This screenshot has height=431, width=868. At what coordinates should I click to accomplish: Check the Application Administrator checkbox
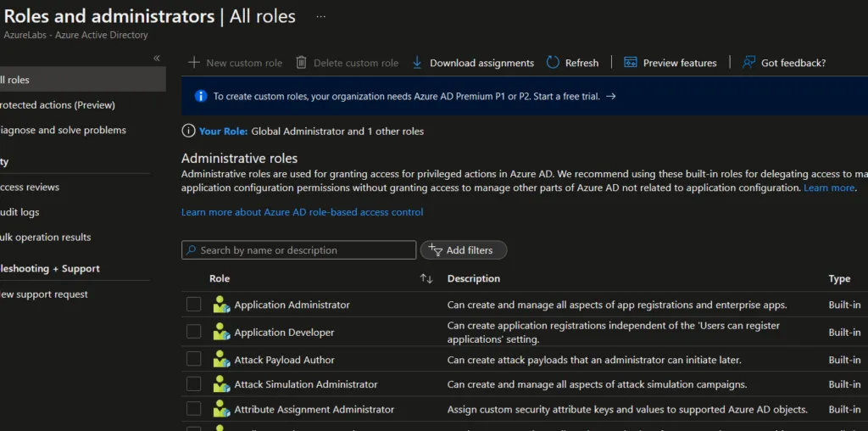coord(194,304)
